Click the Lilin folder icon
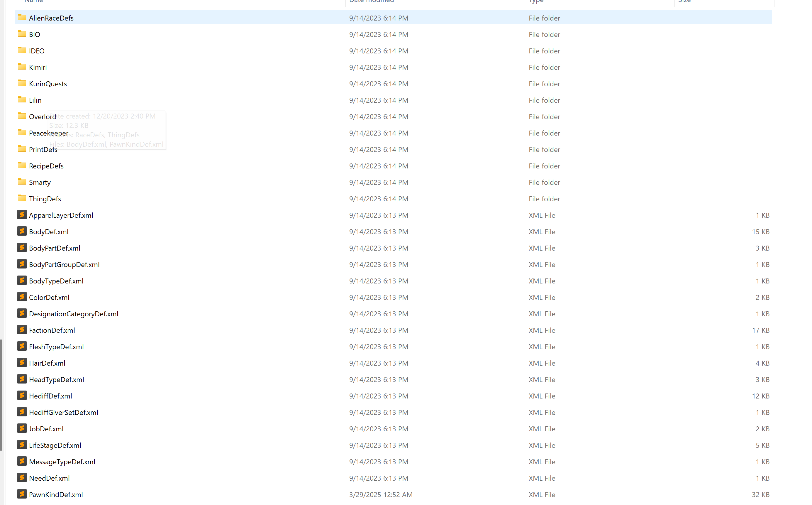The height and width of the screenshot is (505, 812). pyautogui.click(x=22, y=99)
